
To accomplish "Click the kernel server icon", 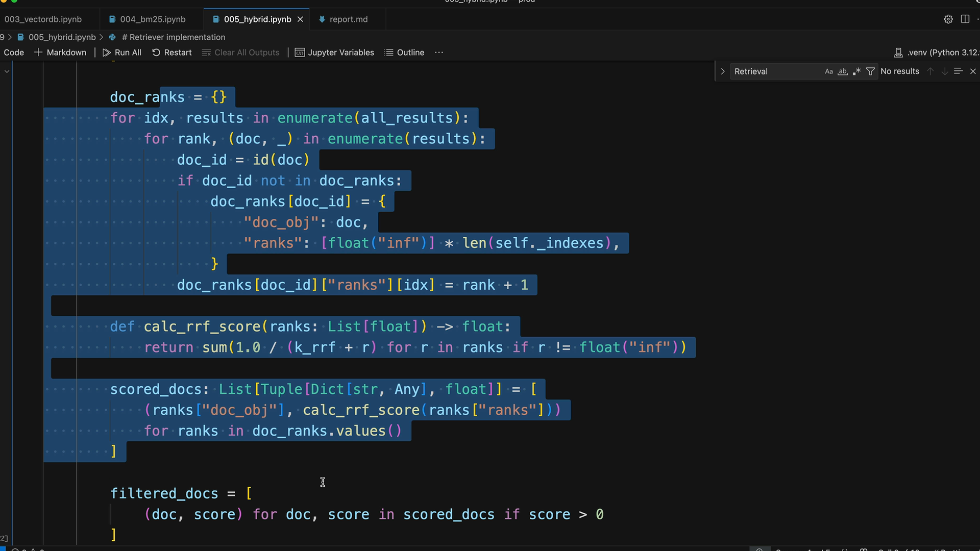I will click(898, 53).
